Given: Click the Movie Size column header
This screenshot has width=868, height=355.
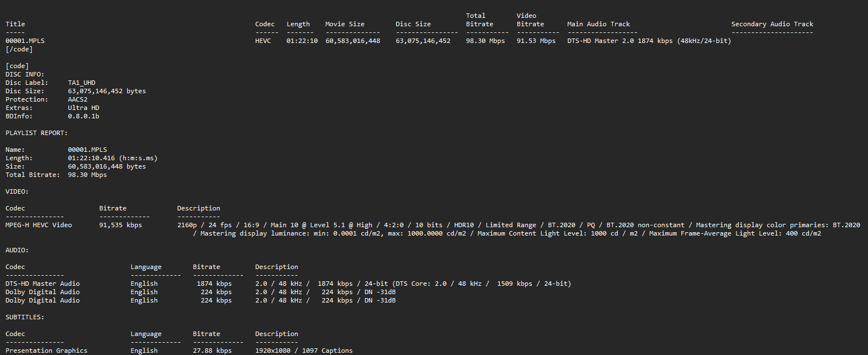Looking at the screenshot, I should [x=345, y=24].
